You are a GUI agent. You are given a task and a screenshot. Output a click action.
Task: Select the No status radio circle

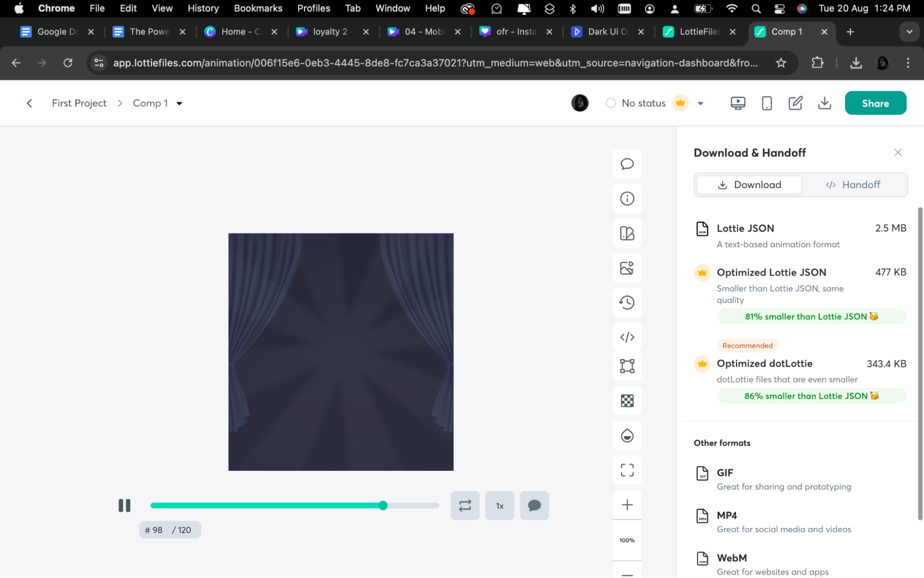[611, 103]
